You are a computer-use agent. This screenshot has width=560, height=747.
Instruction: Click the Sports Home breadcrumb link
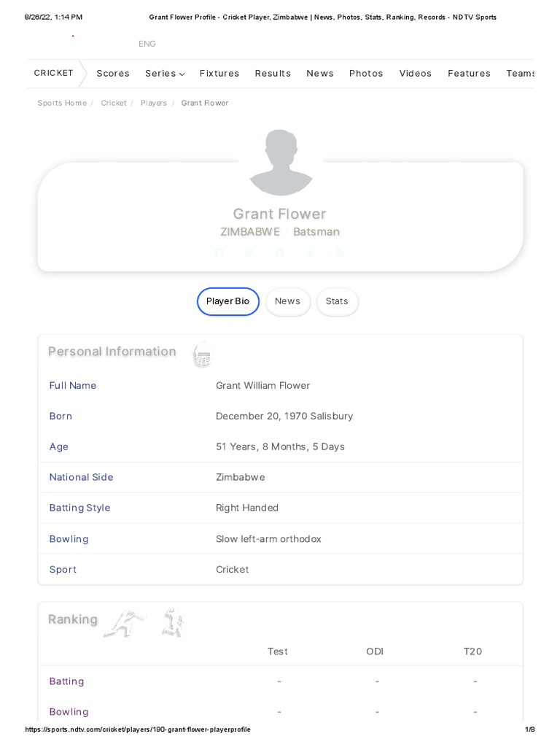coord(62,104)
